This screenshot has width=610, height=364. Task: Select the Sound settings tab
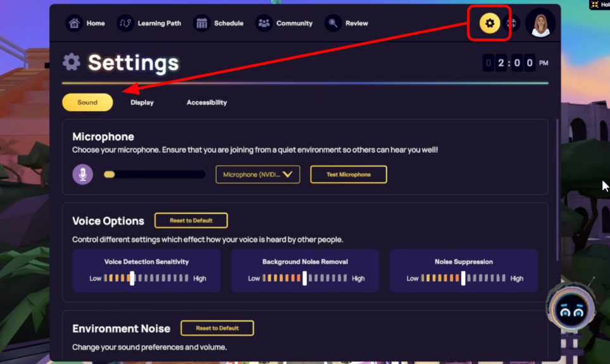[87, 102]
